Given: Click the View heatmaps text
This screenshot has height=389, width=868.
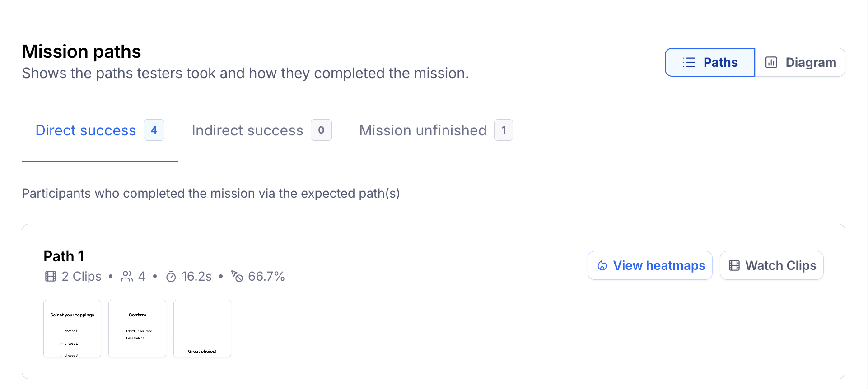Looking at the screenshot, I should (x=659, y=265).
